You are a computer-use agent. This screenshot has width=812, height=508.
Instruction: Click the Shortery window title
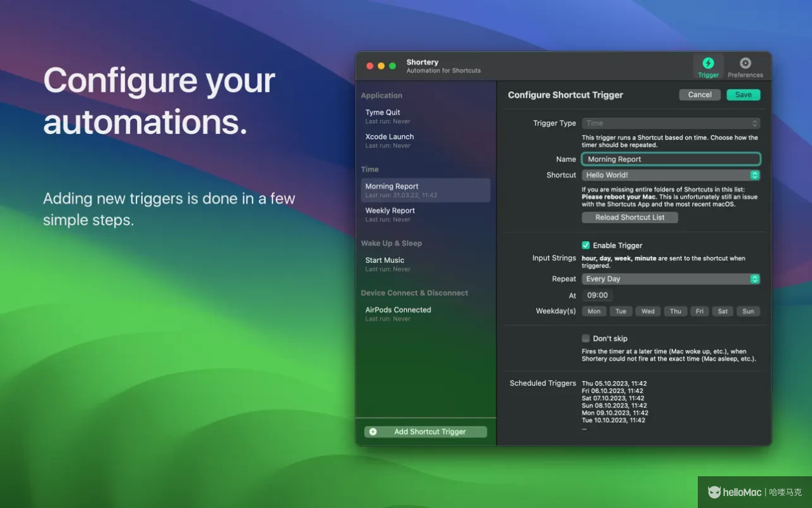tap(422, 62)
